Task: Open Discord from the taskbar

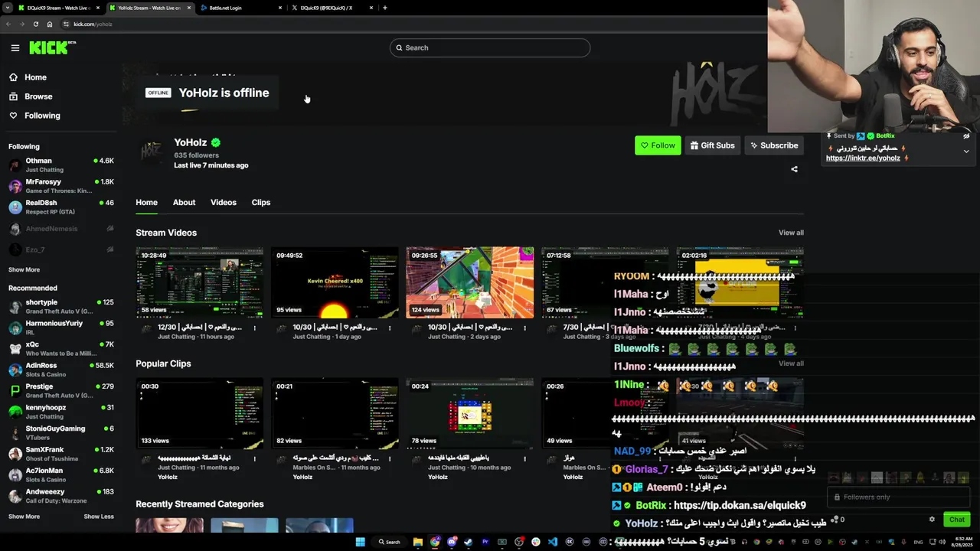Action: 452,542
